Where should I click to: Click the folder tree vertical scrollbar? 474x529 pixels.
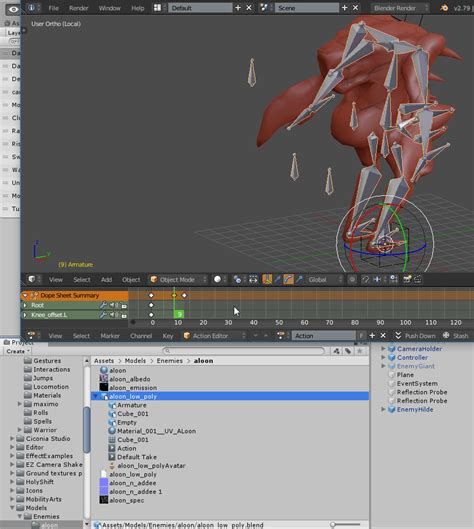[x=86, y=430]
